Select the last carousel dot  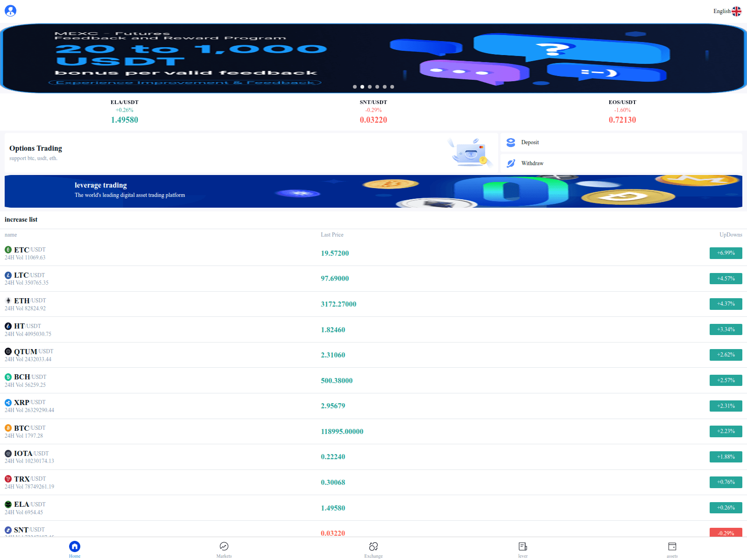tap(392, 87)
